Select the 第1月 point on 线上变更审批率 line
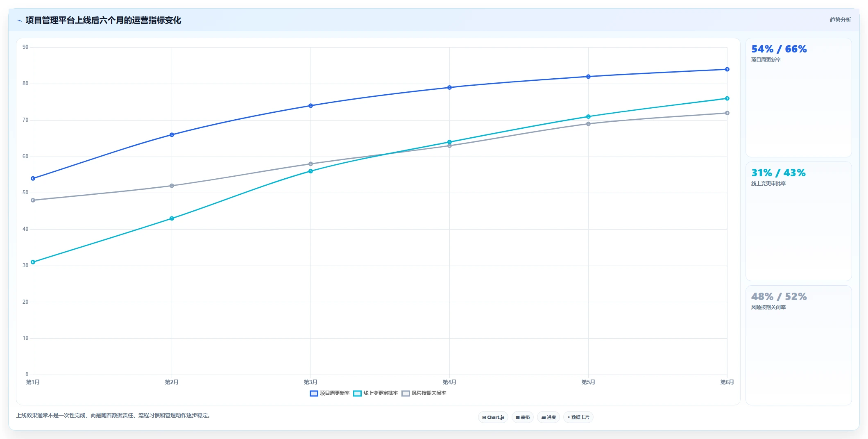Viewport: 868px width, 439px height. click(x=33, y=262)
